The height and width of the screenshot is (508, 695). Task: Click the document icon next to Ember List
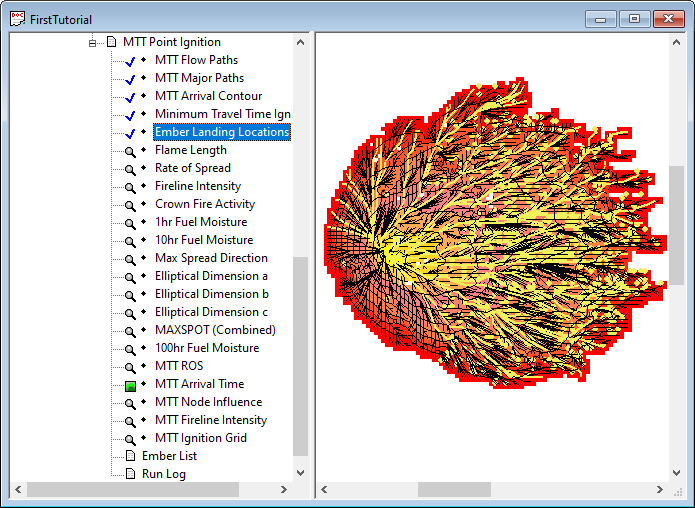[x=130, y=456]
